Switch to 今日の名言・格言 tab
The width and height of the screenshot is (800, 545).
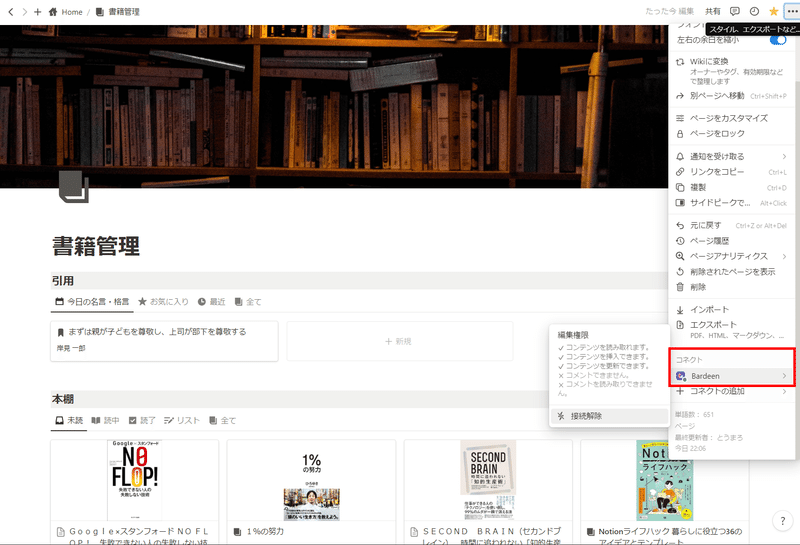tap(92, 302)
